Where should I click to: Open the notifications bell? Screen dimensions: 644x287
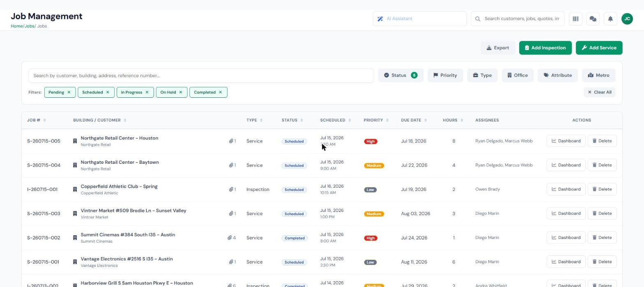coord(610,18)
